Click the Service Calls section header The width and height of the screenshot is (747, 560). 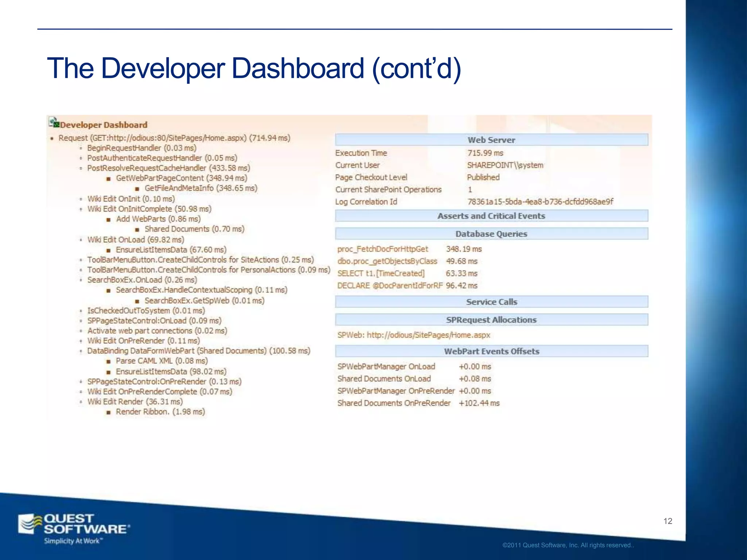pyautogui.click(x=491, y=302)
